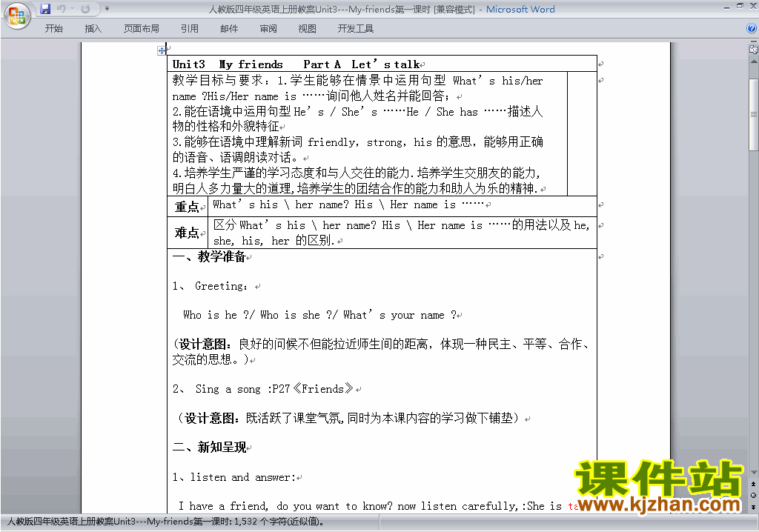Open the 开发工具 tab
The width and height of the screenshot is (759, 532).
356,29
